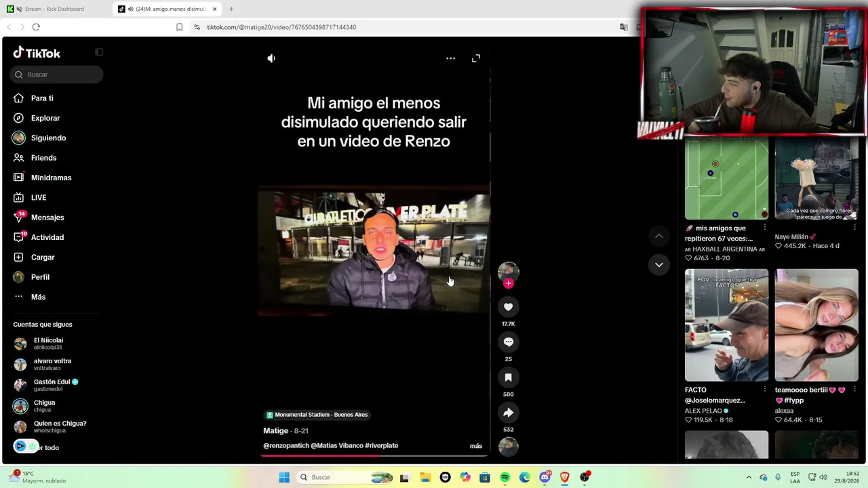Open the taskbar weather widget

38,477
